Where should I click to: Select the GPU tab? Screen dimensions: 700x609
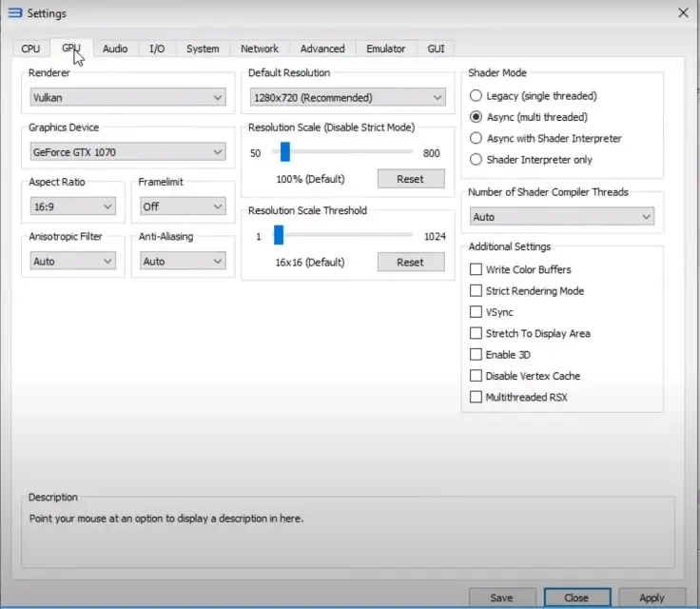pyautogui.click(x=71, y=49)
